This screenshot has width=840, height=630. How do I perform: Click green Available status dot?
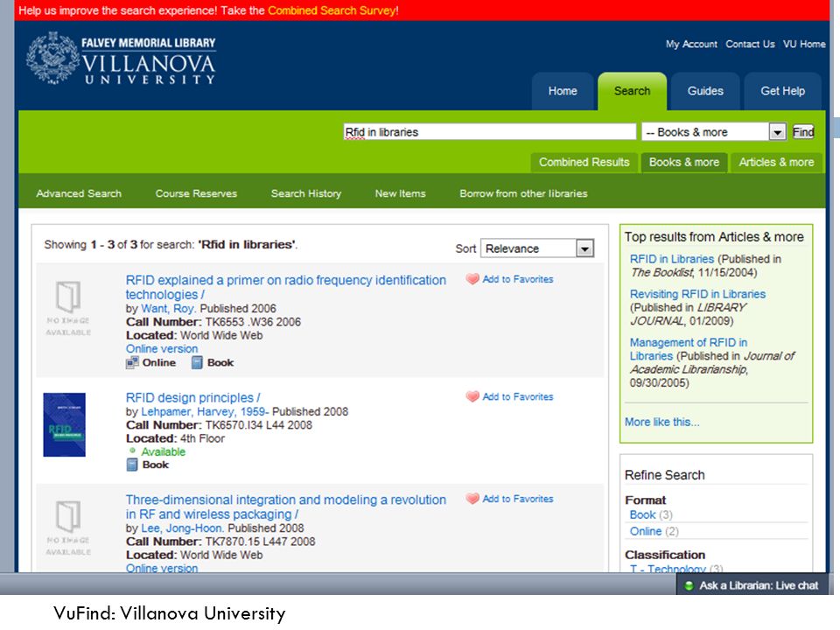(132, 451)
